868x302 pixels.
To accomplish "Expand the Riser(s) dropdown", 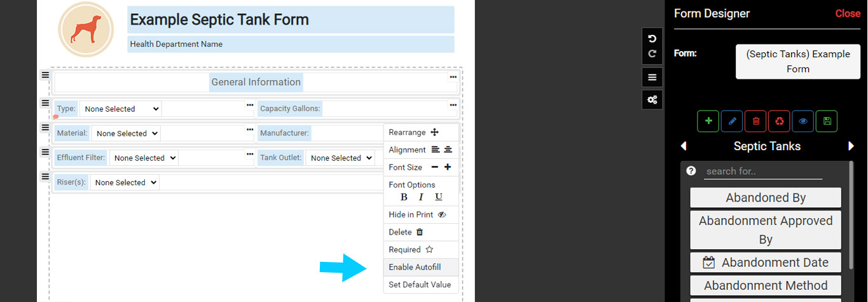I will [125, 183].
